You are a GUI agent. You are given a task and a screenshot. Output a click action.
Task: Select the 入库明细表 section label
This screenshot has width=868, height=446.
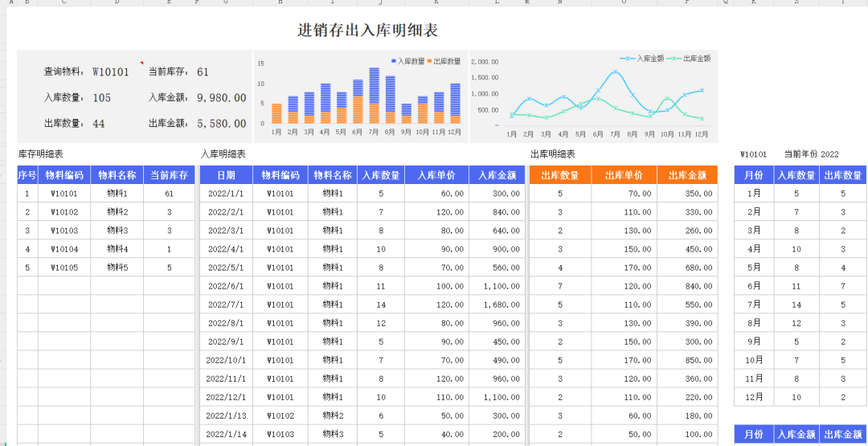pyautogui.click(x=223, y=154)
